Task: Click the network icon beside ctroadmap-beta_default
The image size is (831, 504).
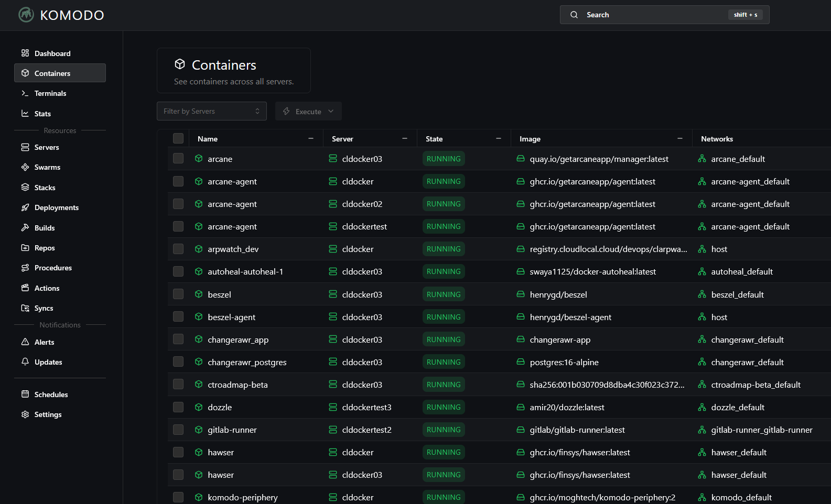Action: [x=702, y=385]
